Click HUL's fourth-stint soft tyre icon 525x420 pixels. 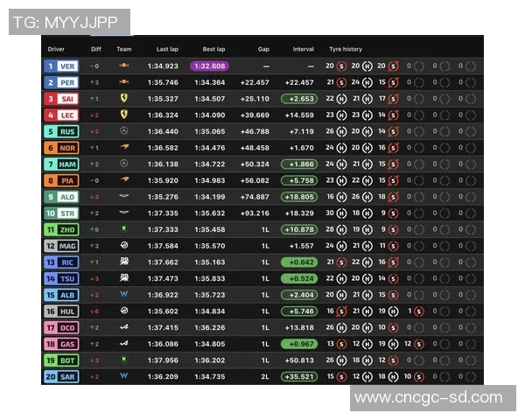(x=418, y=311)
